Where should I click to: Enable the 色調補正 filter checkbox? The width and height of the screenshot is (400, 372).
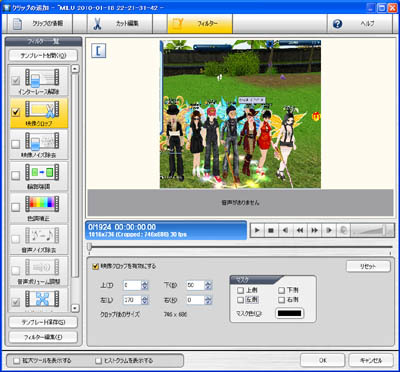click(x=15, y=207)
